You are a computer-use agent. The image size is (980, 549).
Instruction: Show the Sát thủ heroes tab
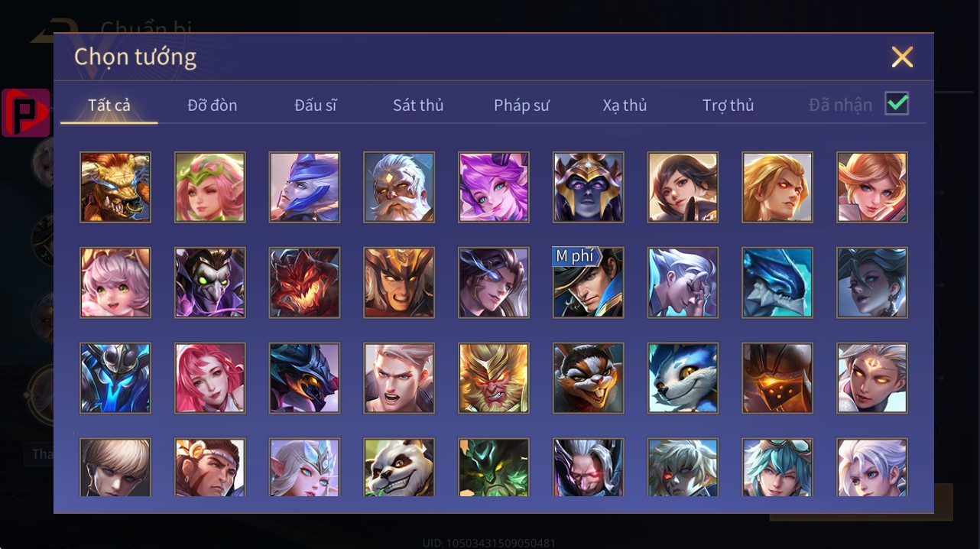click(x=418, y=106)
